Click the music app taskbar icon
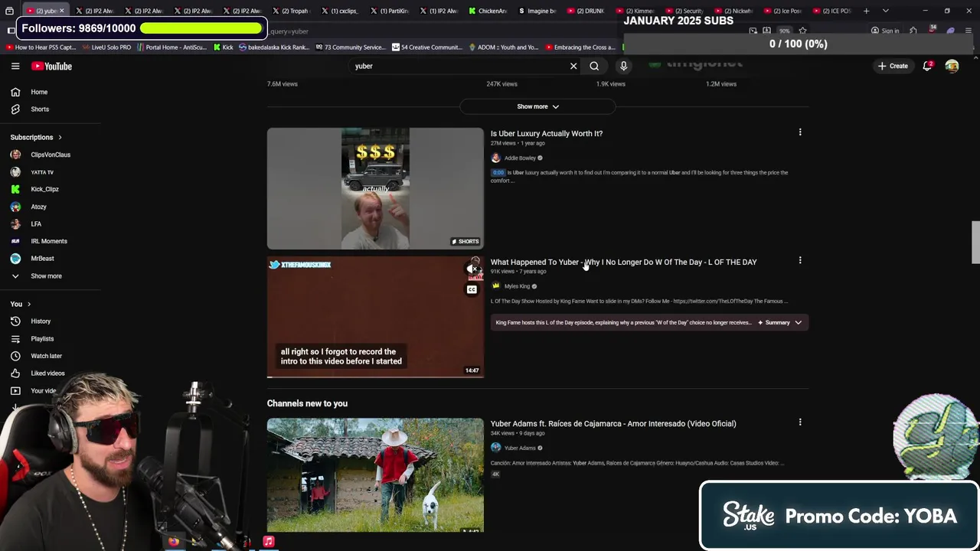Screen dimensions: 980x551 (x=269, y=542)
